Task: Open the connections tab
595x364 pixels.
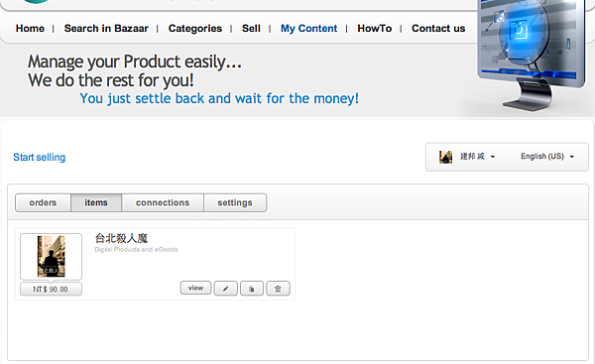Action: tap(163, 202)
